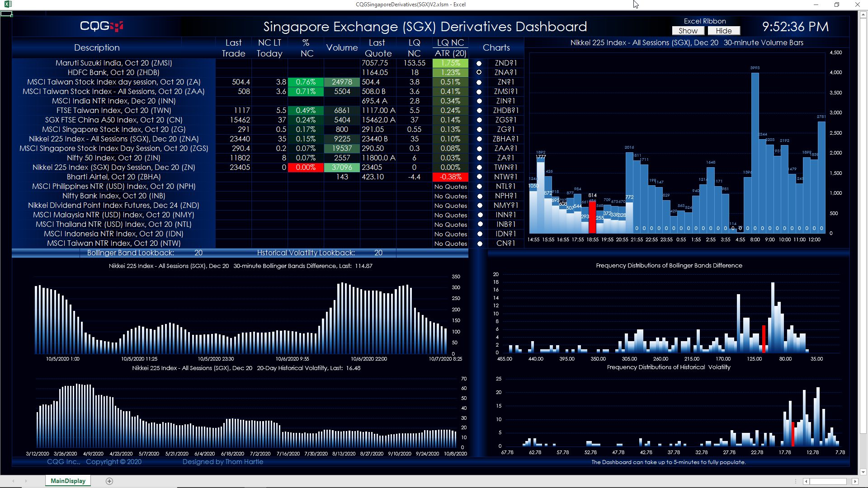Screen dimensions: 868x488
Task: Click the Description column header
Action: (97, 48)
